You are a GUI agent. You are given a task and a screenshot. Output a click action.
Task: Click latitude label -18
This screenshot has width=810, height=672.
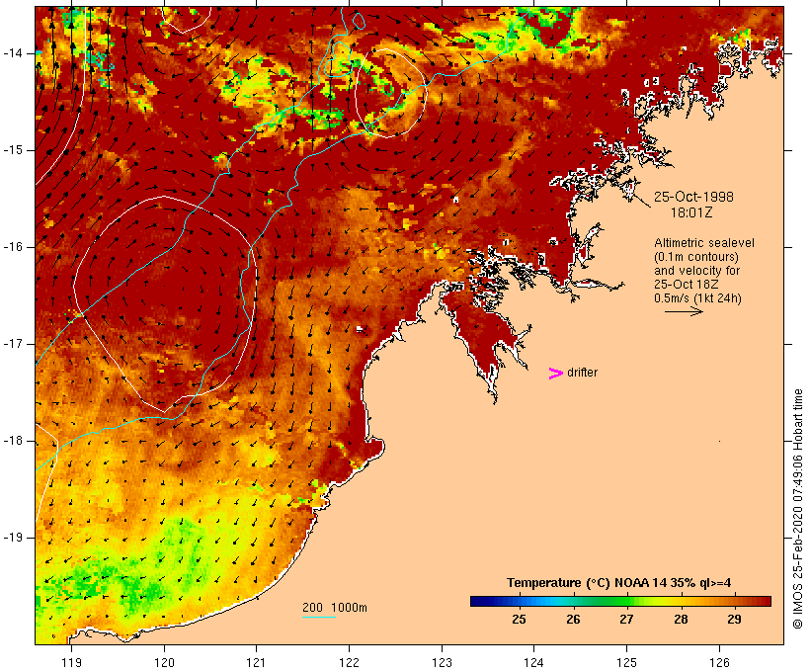13,441
